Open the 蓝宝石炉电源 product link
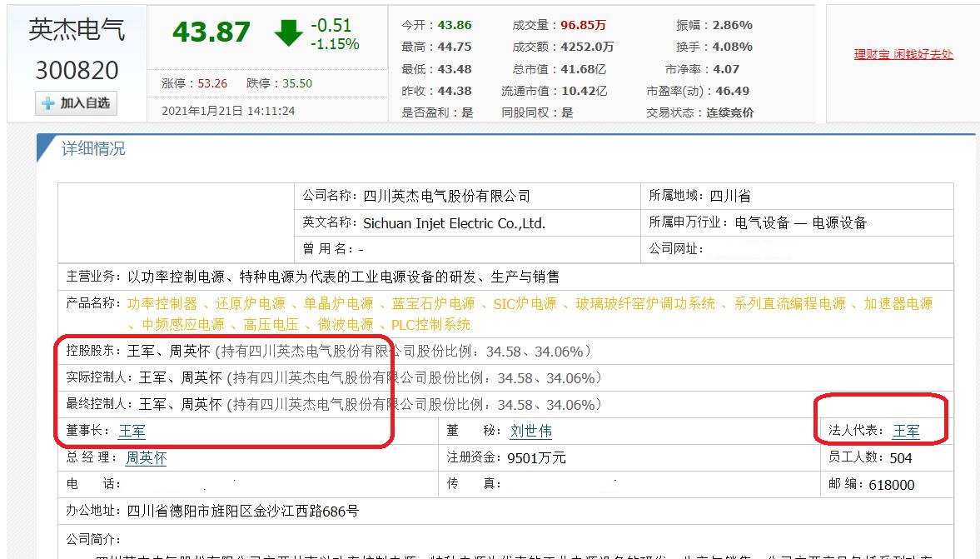 pos(433,304)
